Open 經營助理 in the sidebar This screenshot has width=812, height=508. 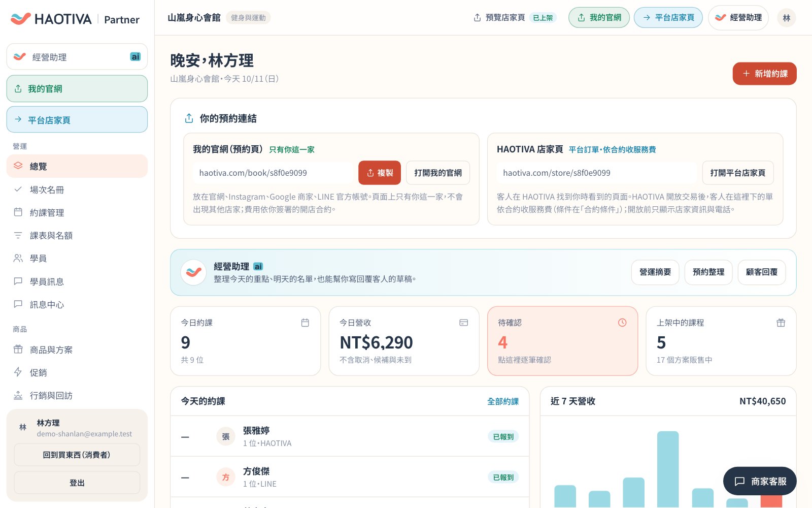tap(77, 57)
